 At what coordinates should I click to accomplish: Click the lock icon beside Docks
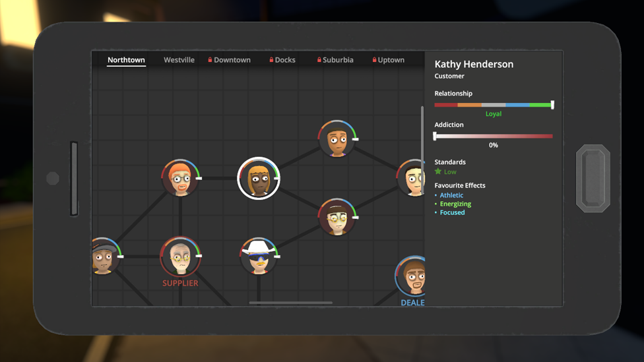pyautogui.click(x=271, y=59)
